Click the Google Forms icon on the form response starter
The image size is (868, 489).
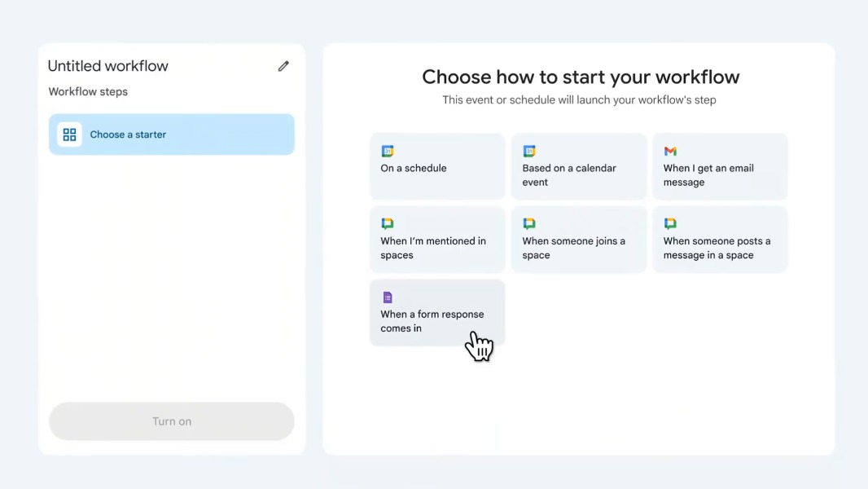pos(388,297)
